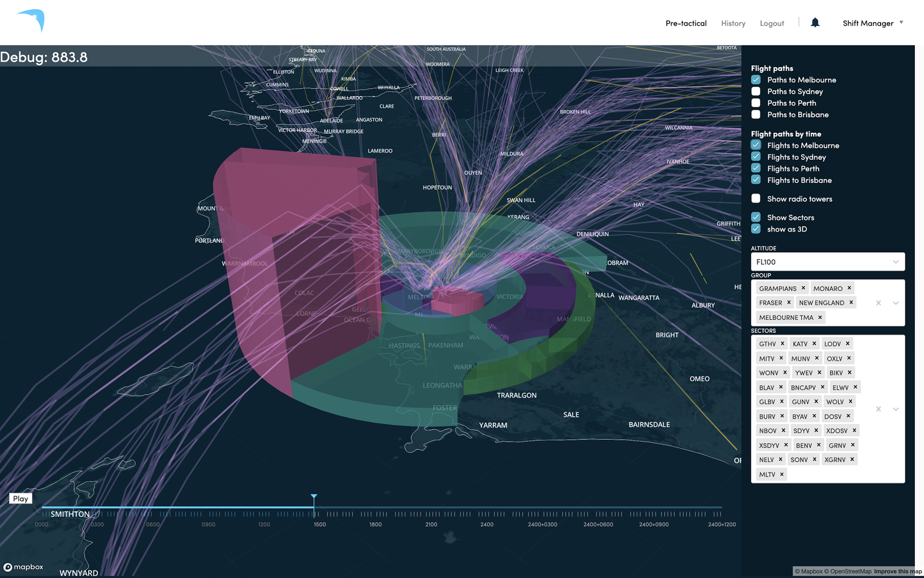
Task: Uncheck Flights to Sydney by time
Action: tap(756, 157)
